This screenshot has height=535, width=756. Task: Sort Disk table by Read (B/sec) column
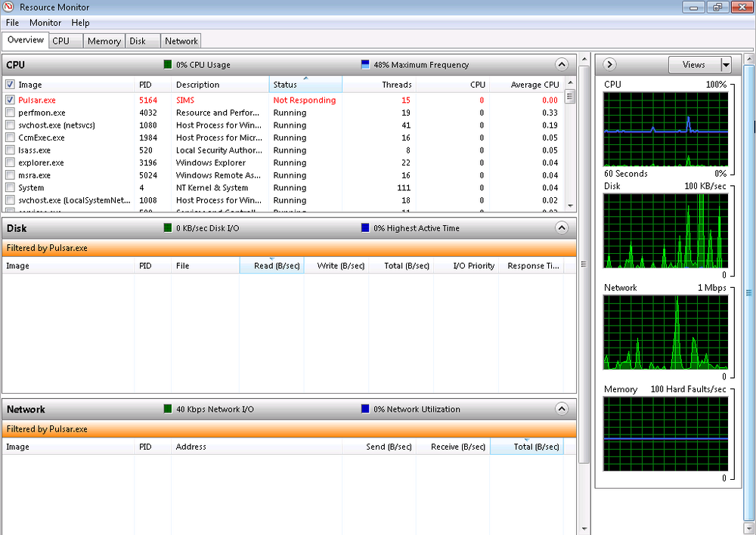click(271, 265)
